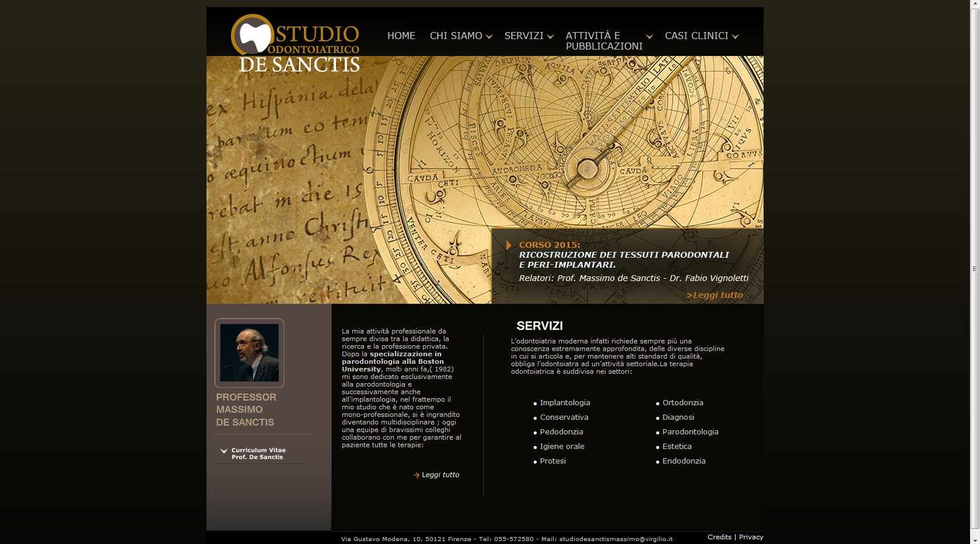Click the orange arrow beside Leggi tutto
This screenshot has width=980, height=544.
click(416, 475)
